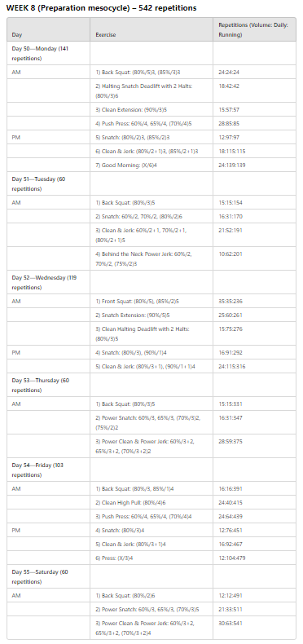Select the Exercise column header
This screenshot has width=303, height=644.
(x=151, y=29)
